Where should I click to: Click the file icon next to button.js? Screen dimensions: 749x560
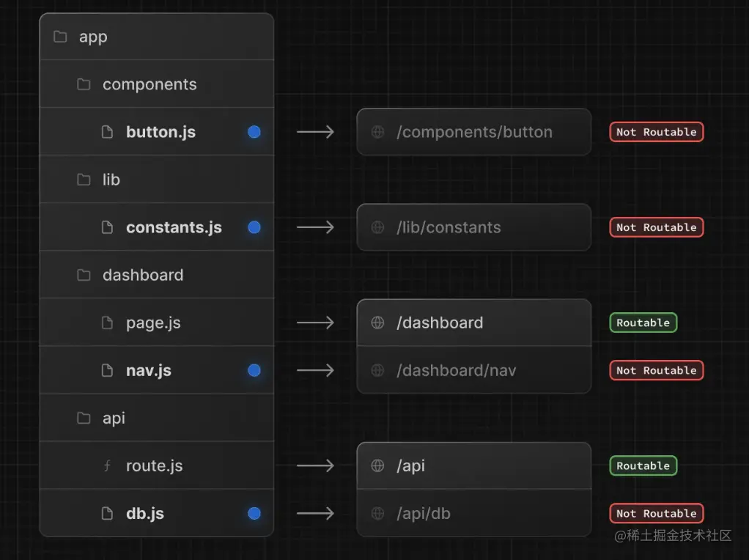pyautogui.click(x=108, y=132)
